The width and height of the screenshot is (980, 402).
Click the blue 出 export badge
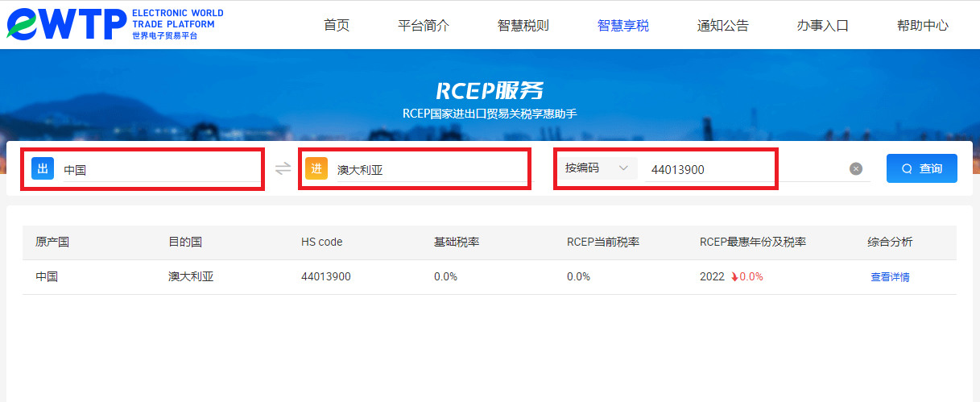coord(43,168)
